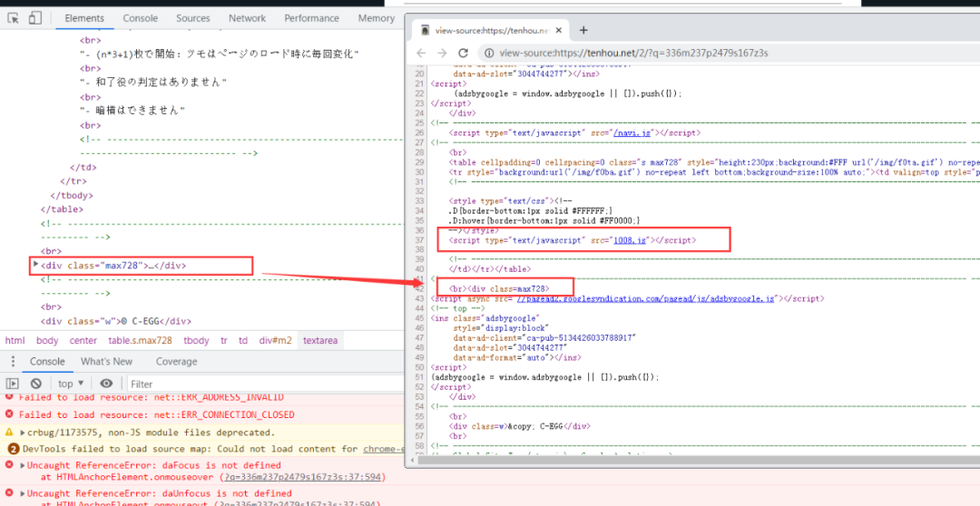The width and height of the screenshot is (980, 506).
Task: Switch to the Console tab in top bar
Action: click(140, 18)
